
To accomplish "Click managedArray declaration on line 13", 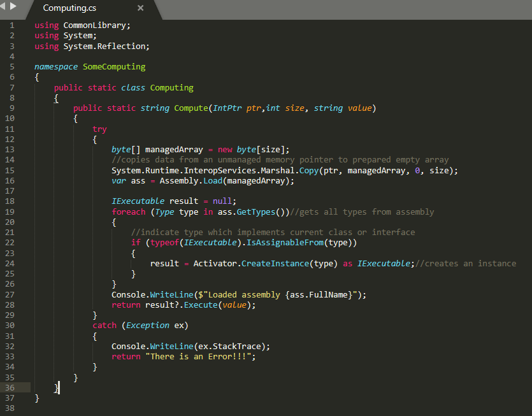I will tap(174, 150).
